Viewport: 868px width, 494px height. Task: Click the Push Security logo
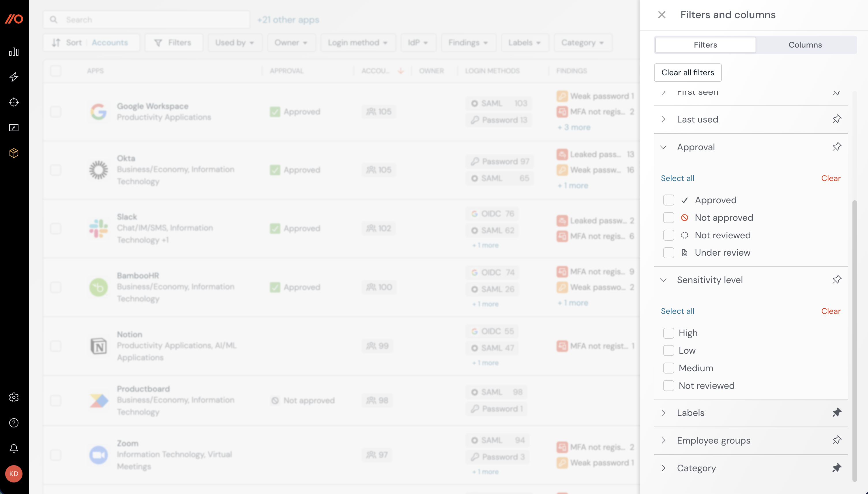click(14, 19)
